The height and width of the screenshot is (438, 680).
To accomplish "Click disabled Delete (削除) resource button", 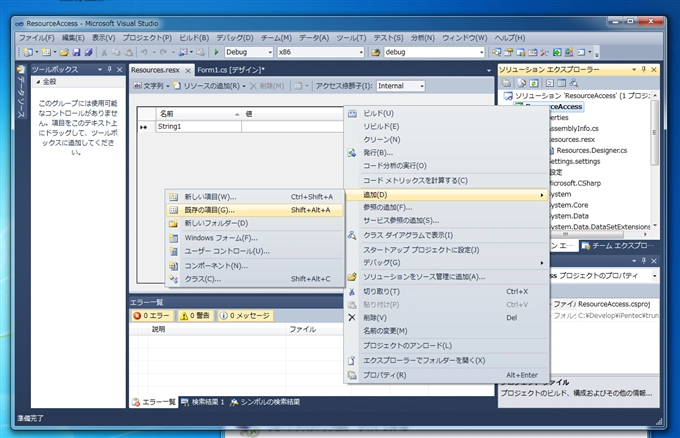I will pos(267,86).
